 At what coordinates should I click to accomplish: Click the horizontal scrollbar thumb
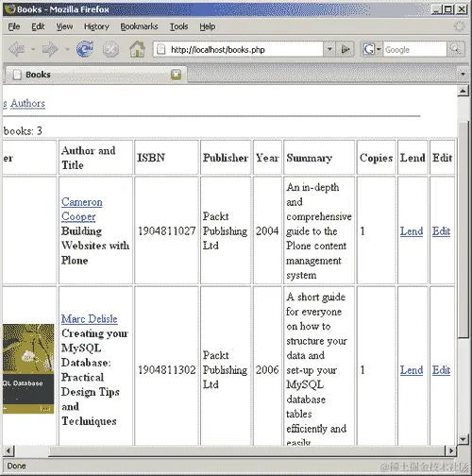click(x=247, y=450)
